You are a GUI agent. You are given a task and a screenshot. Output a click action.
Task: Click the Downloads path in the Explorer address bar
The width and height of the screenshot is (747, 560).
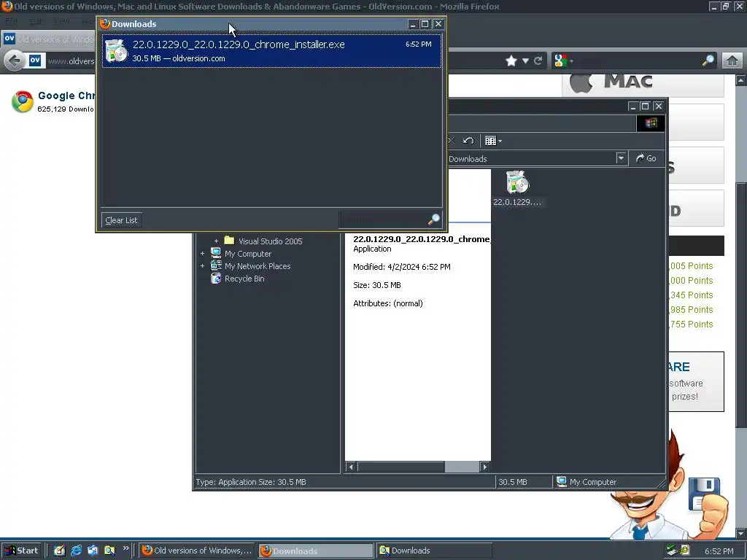(468, 158)
